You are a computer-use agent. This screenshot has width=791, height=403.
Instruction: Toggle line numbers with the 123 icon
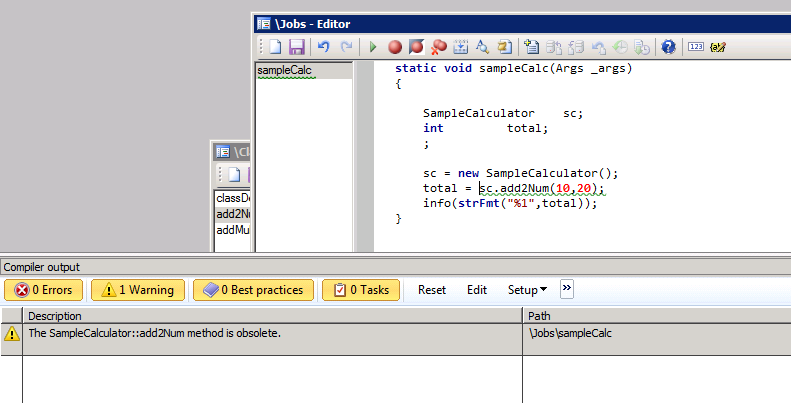(696, 47)
